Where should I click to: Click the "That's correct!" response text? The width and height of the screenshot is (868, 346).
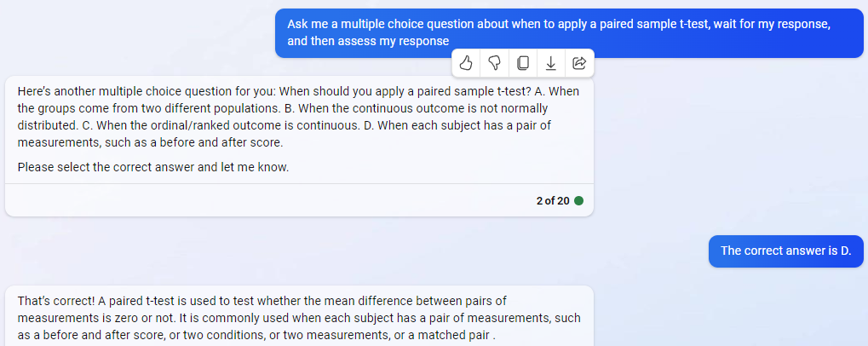coord(53,301)
